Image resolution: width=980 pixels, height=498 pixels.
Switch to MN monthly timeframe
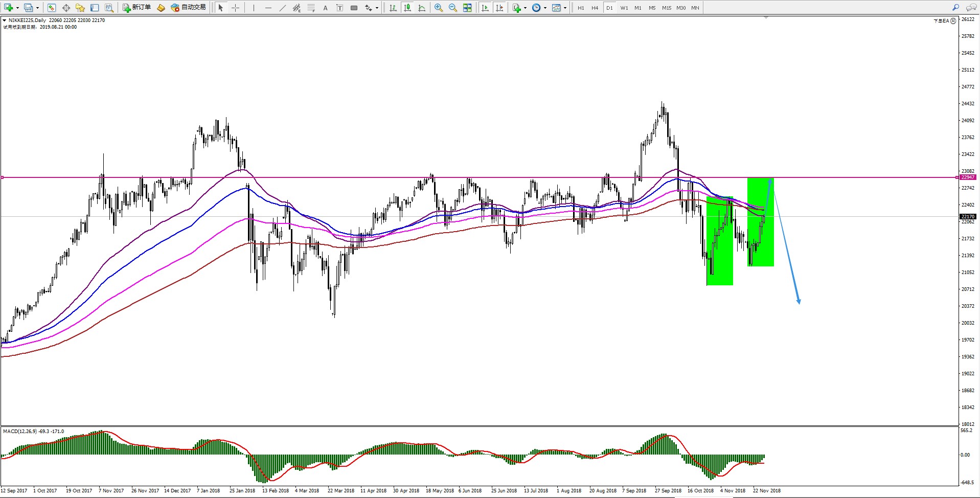click(x=695, y=8)
